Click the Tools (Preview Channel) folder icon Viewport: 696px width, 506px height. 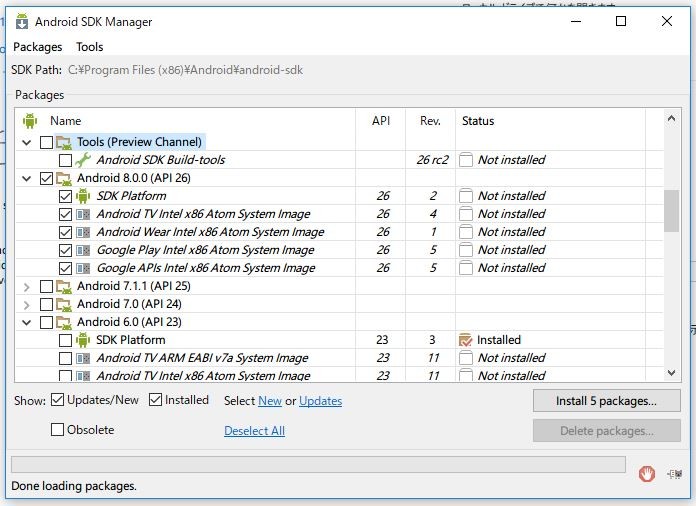click(x=64, y=142)
